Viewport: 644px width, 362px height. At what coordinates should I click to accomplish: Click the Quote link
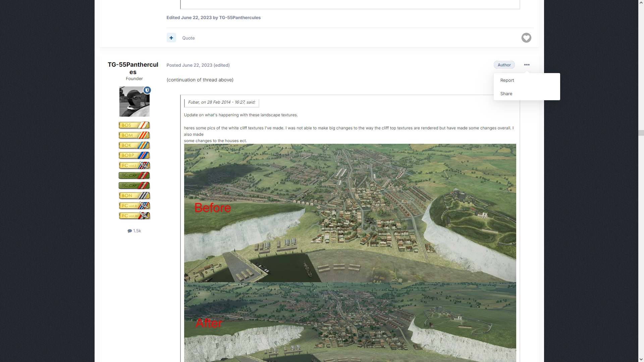(x=188, y=38)
